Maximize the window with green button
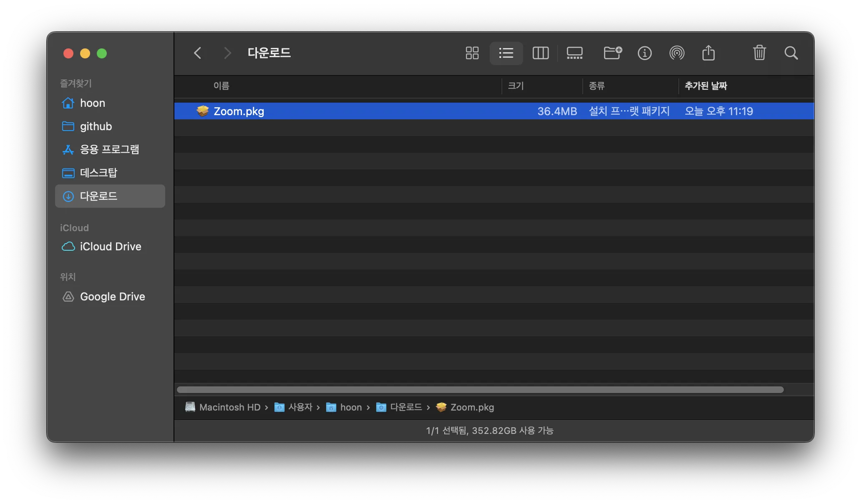 (102, 53)
